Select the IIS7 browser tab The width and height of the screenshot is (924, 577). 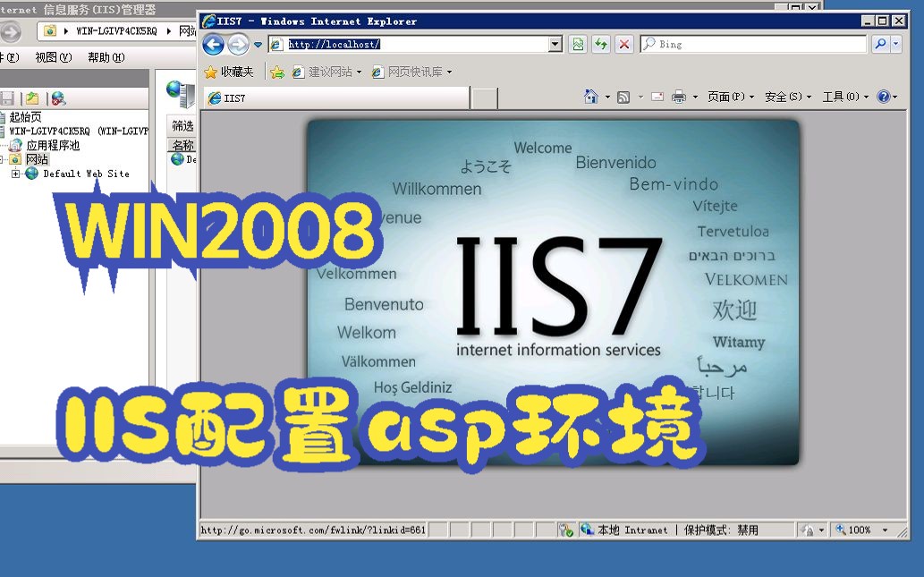[337, 98]
